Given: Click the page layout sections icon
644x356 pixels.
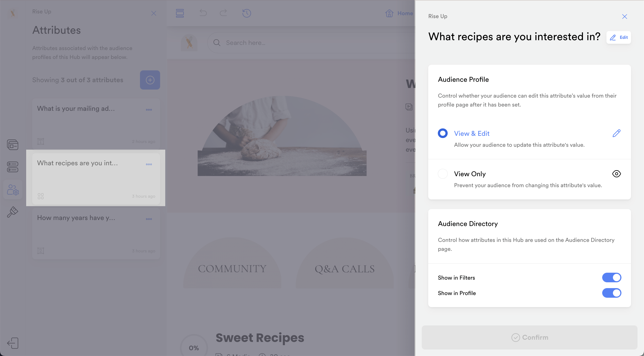Looking at the screenshot, I should click(180, 13).
